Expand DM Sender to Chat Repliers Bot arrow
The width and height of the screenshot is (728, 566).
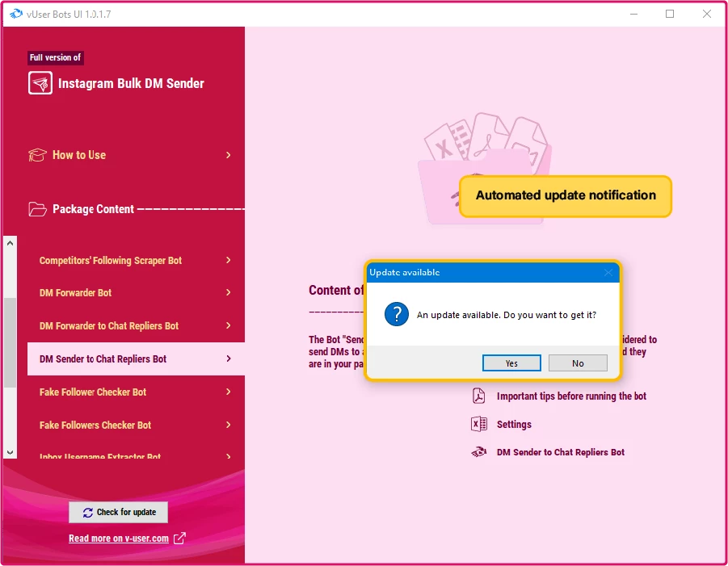229,358
